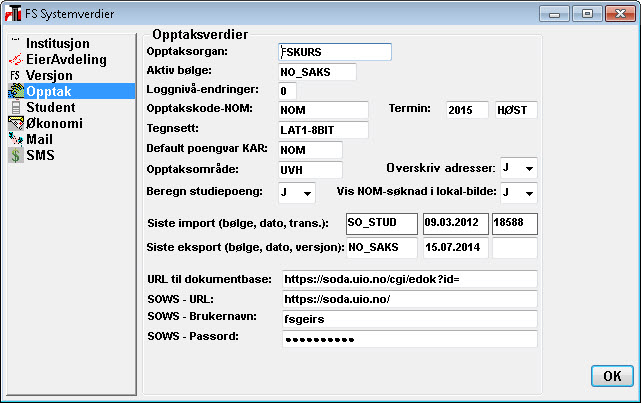The height and width of the screenshot is (403, 641).
Task: Click the Siste import bølge field SO_STUD
Action: (382, 224)
